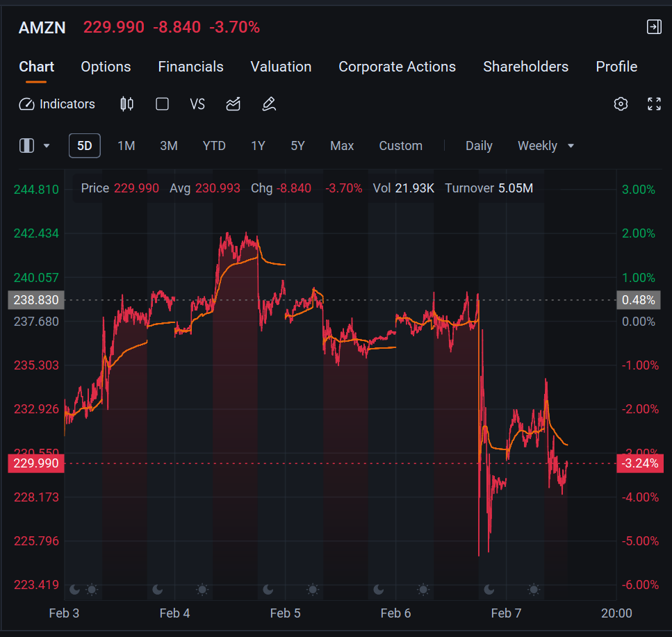Go to the Valuation tab

tap(281, 67)
